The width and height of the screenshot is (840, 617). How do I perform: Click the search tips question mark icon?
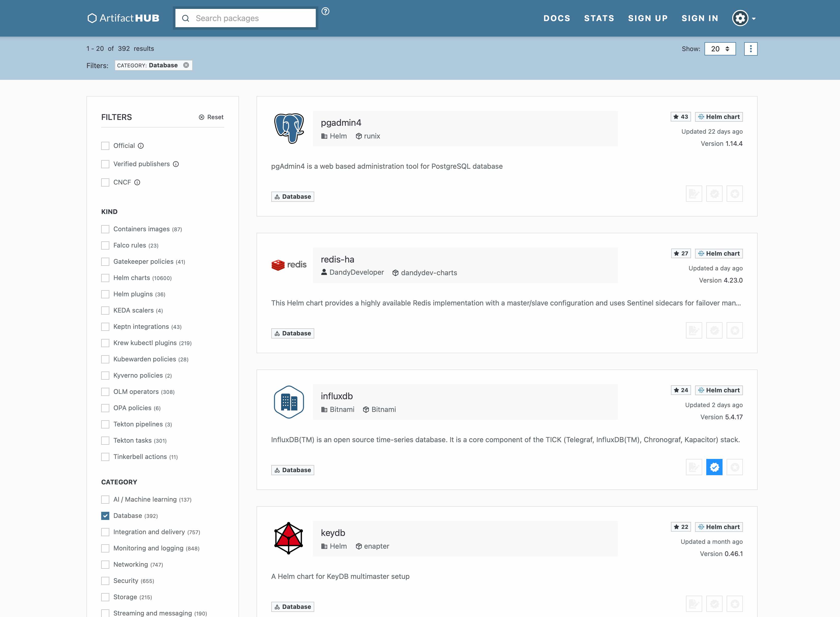pos(325,11)
